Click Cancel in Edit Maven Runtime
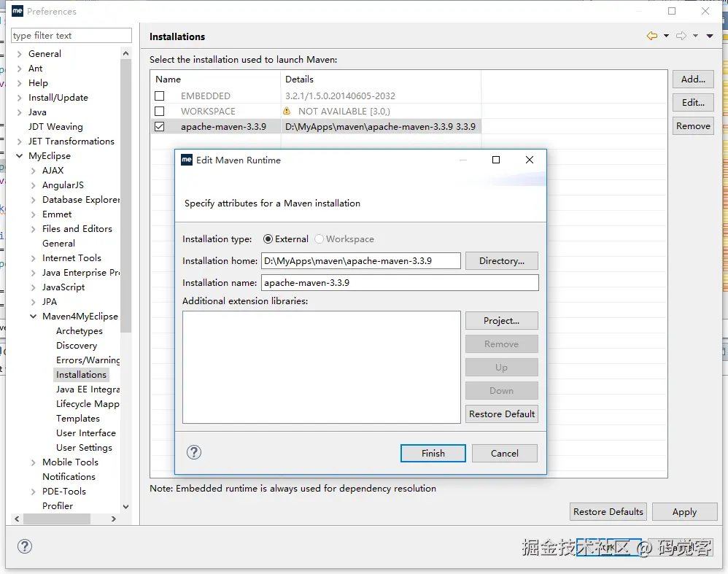The image size is (728, 574). 505,453
